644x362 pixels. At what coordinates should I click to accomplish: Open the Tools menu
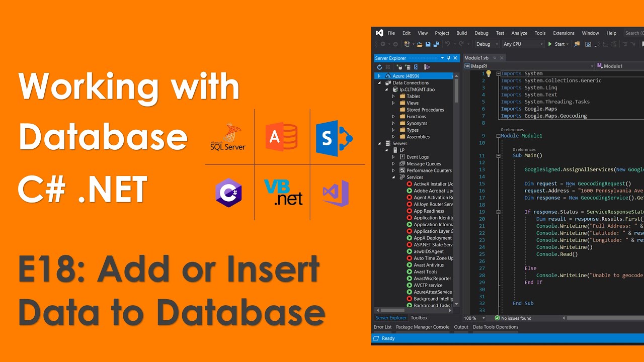[540, 33]
